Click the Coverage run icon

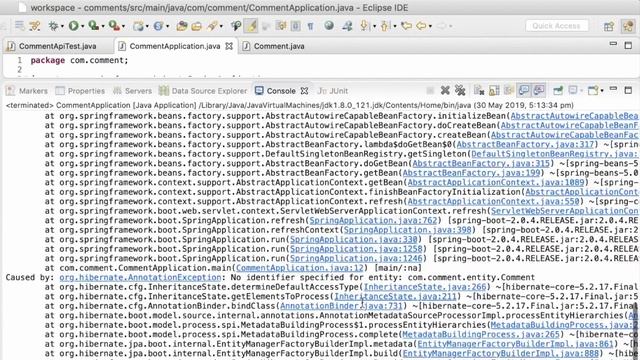(x=93, y=26)
